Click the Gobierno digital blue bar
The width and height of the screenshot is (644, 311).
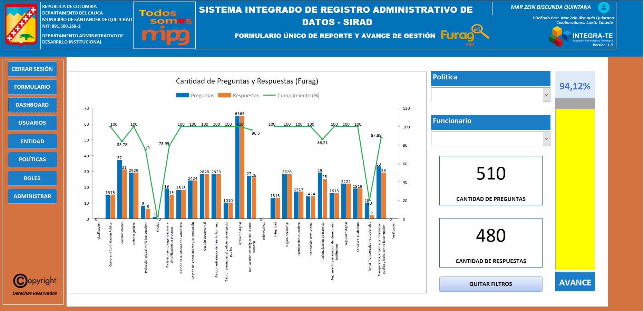[237, 167]
